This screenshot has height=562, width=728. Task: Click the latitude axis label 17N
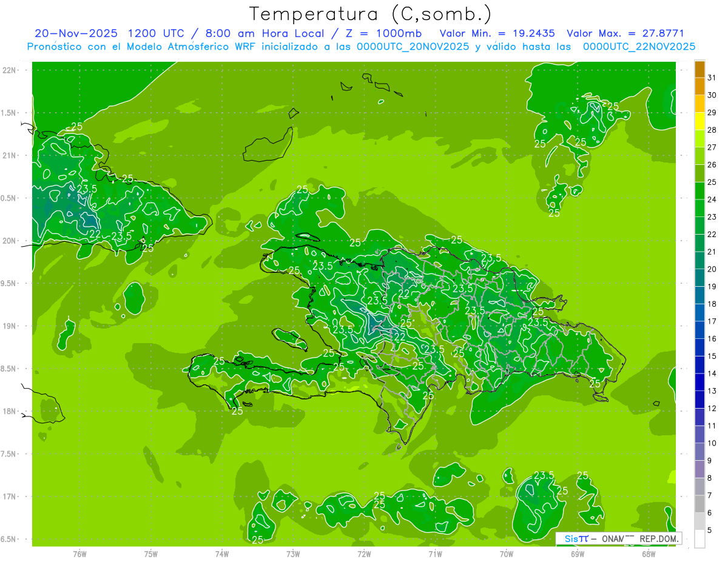(x=10, y=497)
